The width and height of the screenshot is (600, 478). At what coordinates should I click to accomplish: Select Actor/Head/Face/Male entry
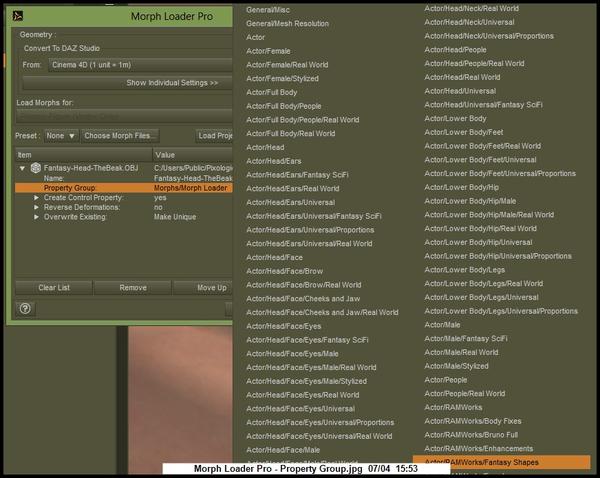click(x=283, y=450)
